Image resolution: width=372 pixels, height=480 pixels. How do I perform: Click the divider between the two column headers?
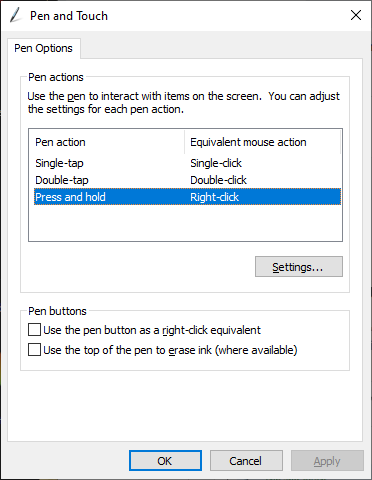pos(184,142)
